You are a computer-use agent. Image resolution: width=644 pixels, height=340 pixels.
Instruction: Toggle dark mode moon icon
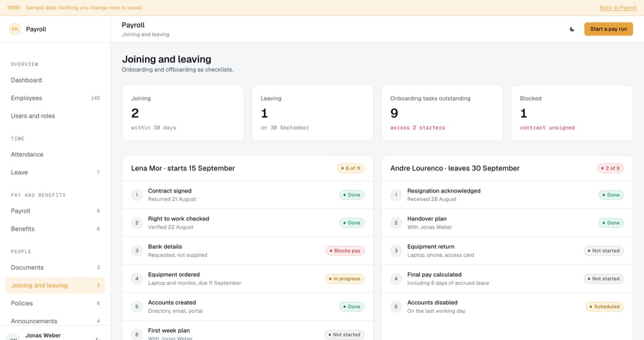(572, 29)
